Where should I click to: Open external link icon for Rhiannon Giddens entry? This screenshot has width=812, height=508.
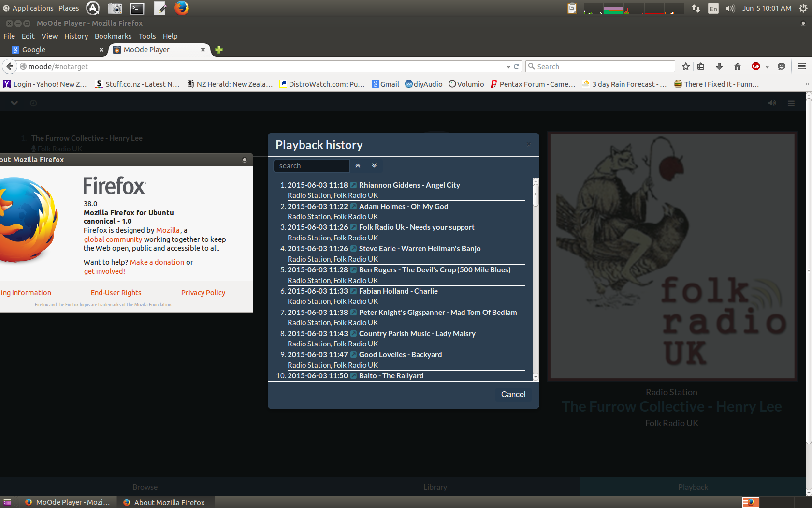pyautogui.click(x=353, y=185)
